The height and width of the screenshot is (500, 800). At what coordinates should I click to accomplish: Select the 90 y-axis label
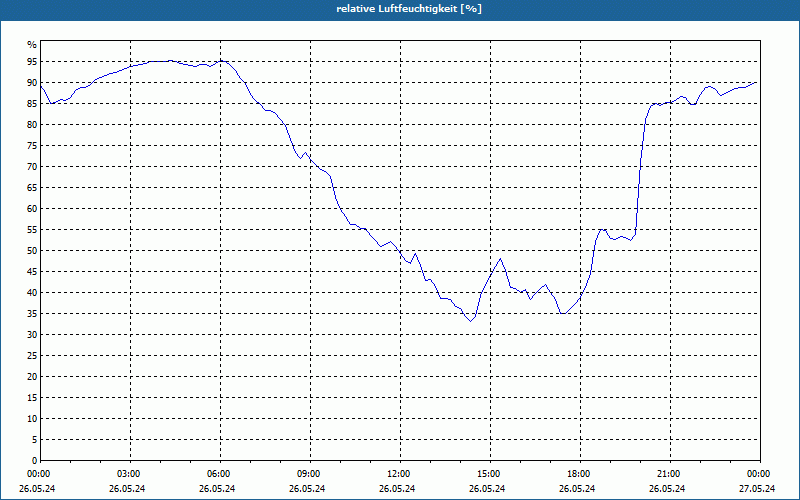coord(32,83)
